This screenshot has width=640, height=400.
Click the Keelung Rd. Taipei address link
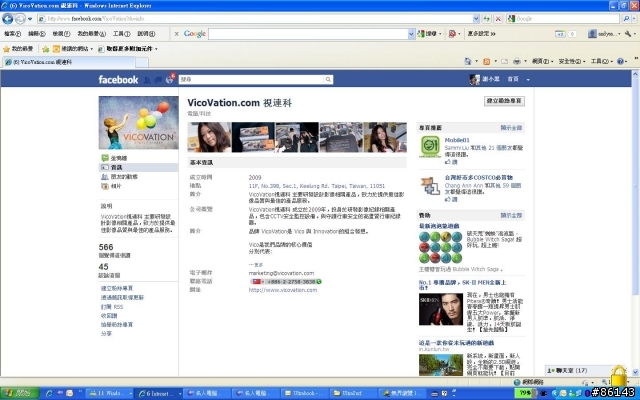click(x=316, y=186)
